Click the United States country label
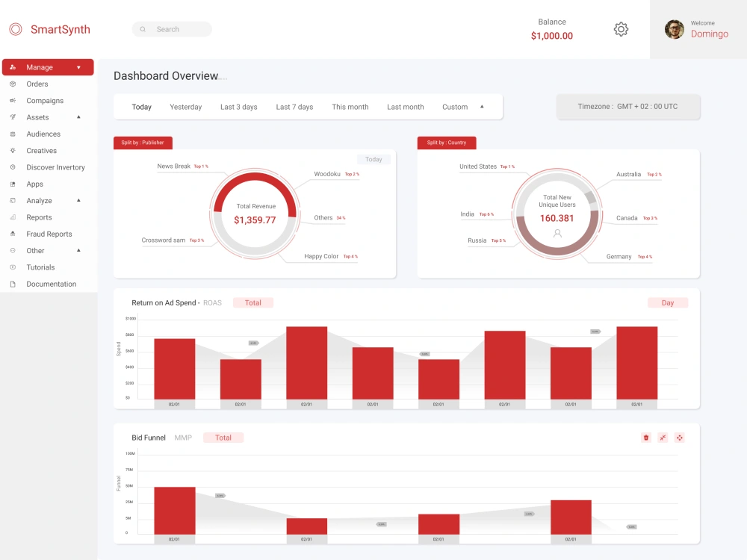Viewport: 747px width, 560px height. coord(478,167)
